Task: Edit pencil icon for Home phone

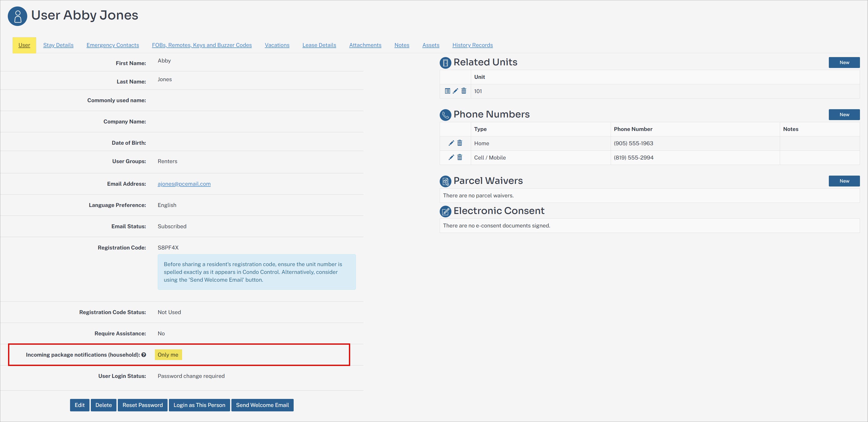Action: (x=451, y=143)
